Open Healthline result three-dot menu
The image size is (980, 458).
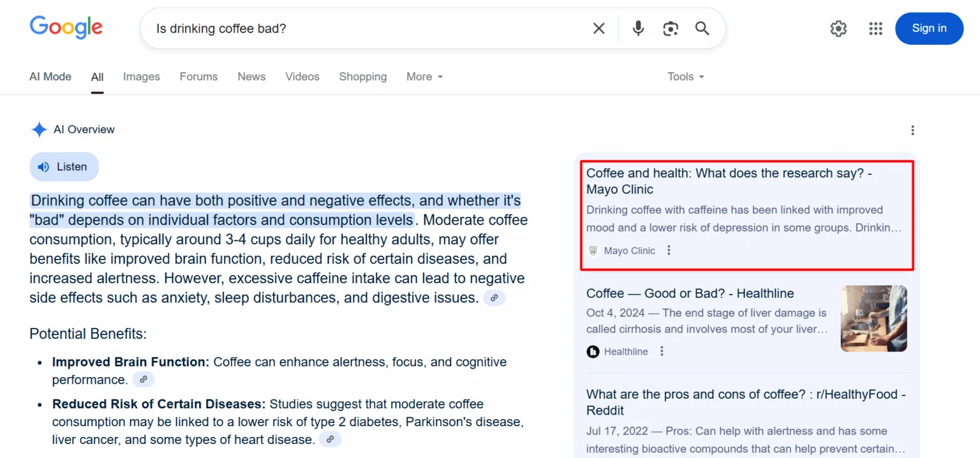click(x=662, y=351)
